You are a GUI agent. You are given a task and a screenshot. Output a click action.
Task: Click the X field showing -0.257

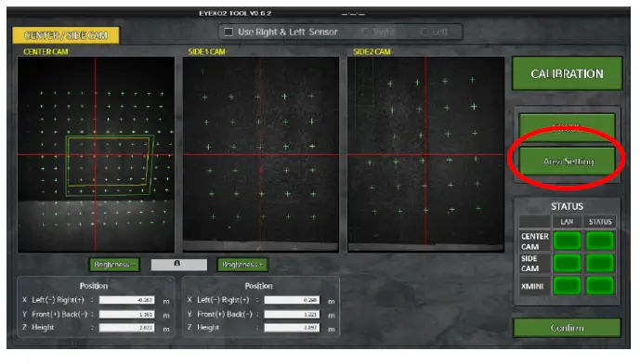point(126,300)
